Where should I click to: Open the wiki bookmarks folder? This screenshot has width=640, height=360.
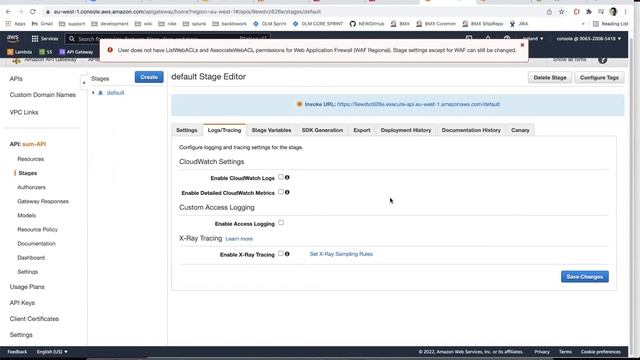coord(143,24)
